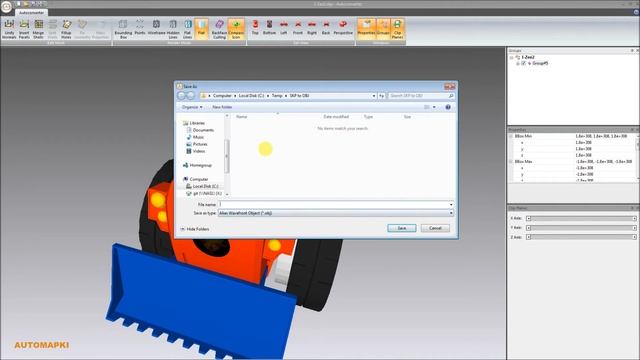
Task: Toggle the Compass Icon display
Action: (x=236, y=29)
